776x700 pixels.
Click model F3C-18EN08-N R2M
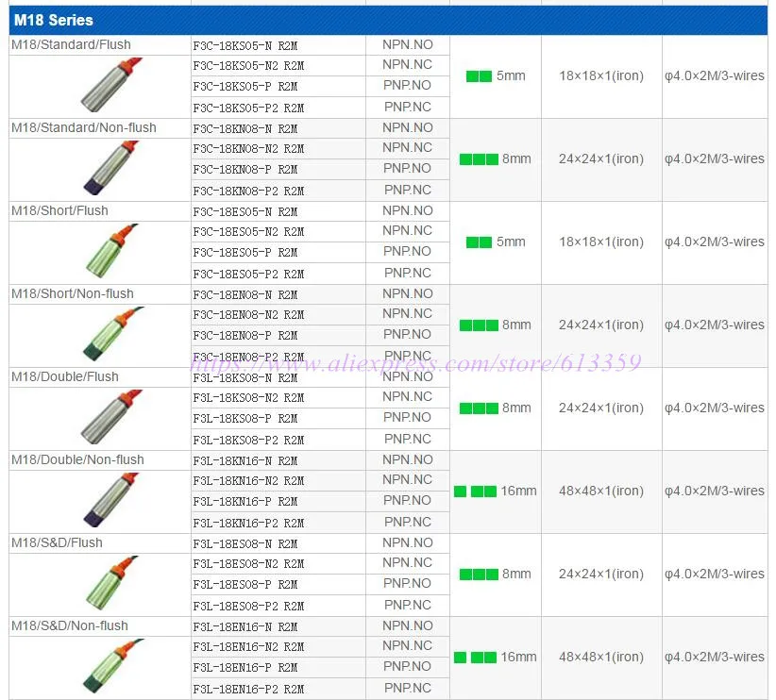(245, 295)
